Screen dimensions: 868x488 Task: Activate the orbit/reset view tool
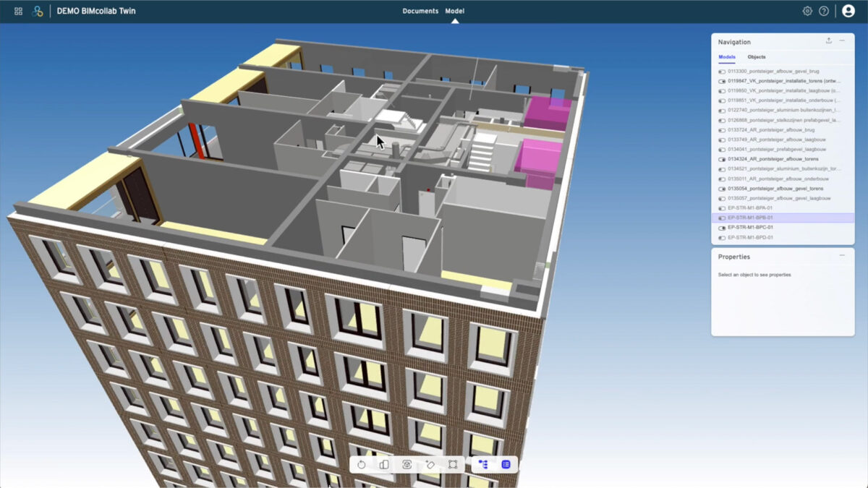point(362,465)
